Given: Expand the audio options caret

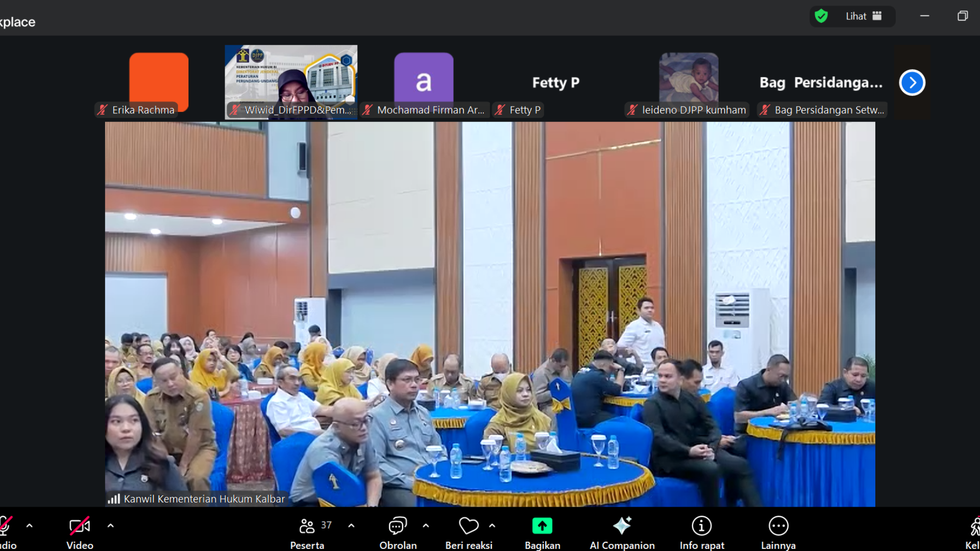Looking at the screenshot, I should (x=30, y=525).
